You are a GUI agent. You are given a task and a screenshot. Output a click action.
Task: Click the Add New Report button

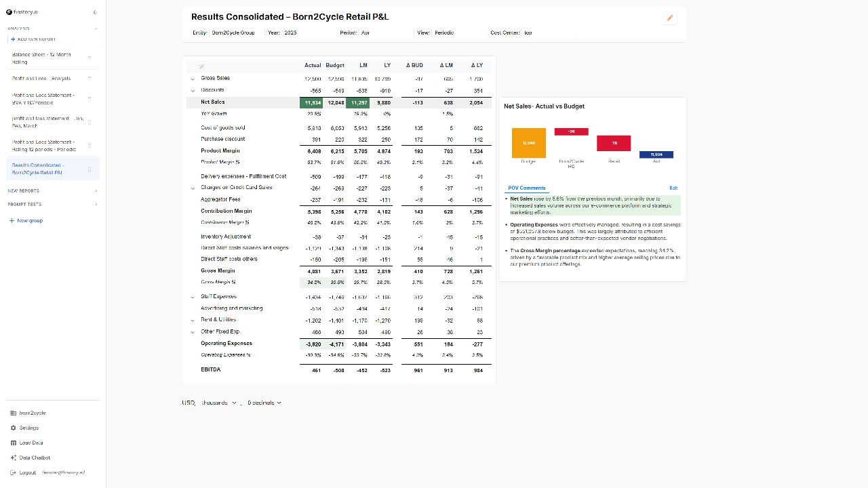[x=33, y=39]
